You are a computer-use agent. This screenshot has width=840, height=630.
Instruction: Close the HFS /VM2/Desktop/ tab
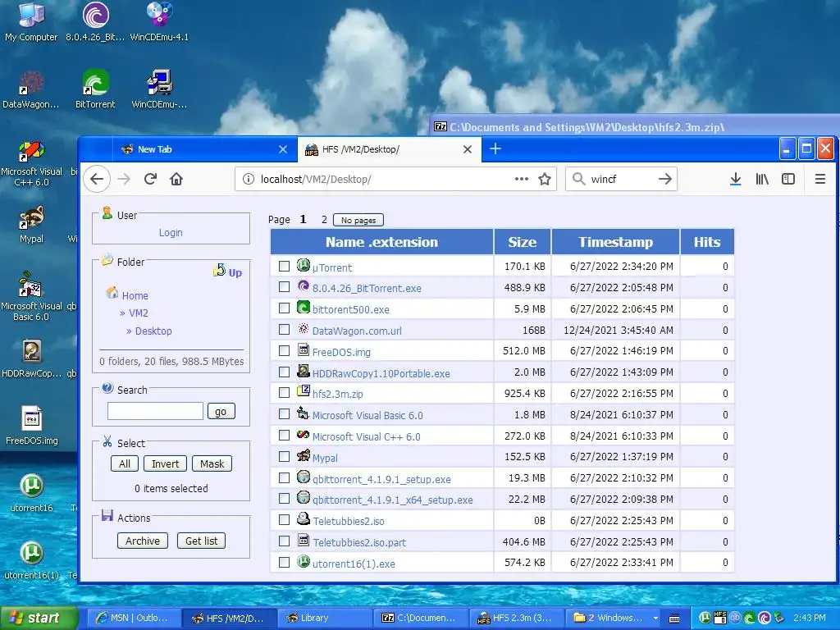[468, 149]
